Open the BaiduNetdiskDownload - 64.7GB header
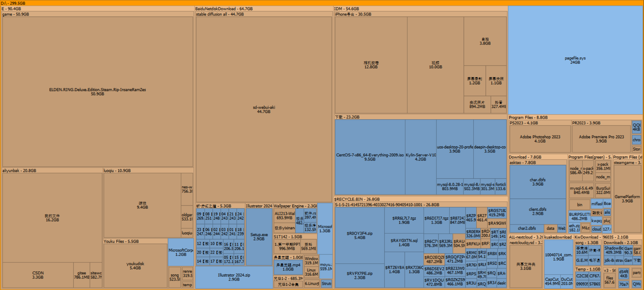This screenshot has width=644, height=290. click(264, 9)
